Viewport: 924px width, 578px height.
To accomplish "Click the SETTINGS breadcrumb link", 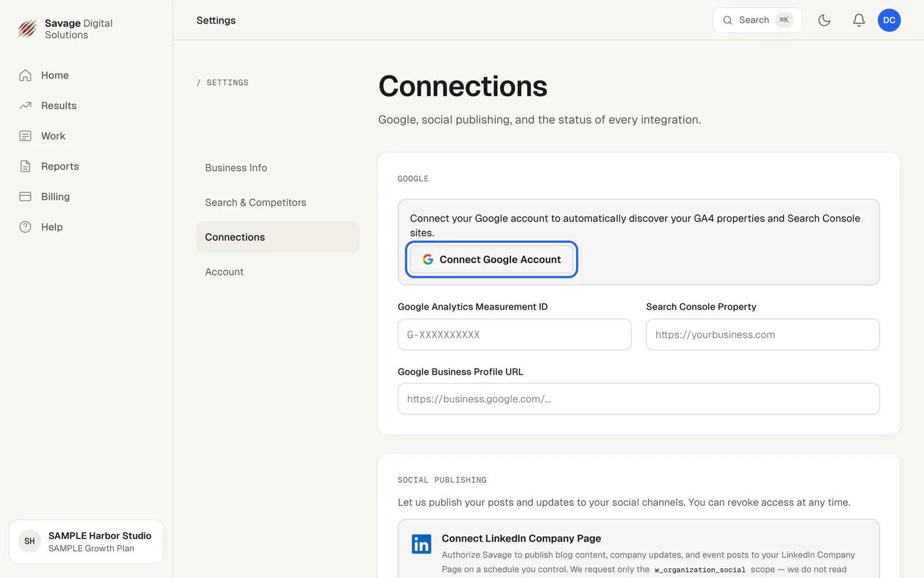I will 228,83.
